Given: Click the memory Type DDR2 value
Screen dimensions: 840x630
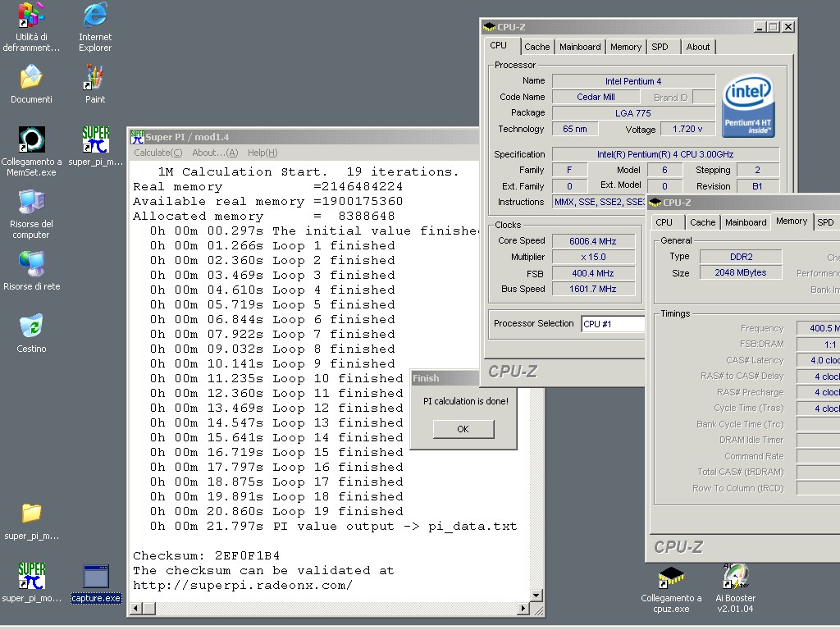Looking at the screenshot, I should [x=741, y=257].
